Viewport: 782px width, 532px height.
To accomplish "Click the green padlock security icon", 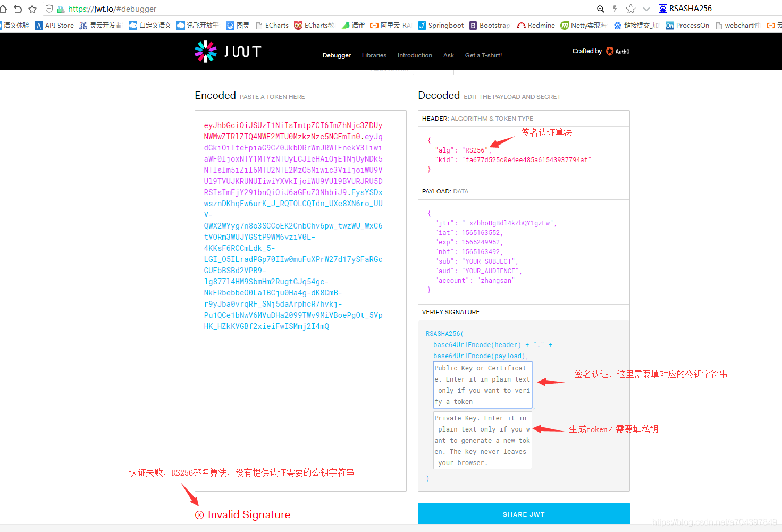I will 61,9.
